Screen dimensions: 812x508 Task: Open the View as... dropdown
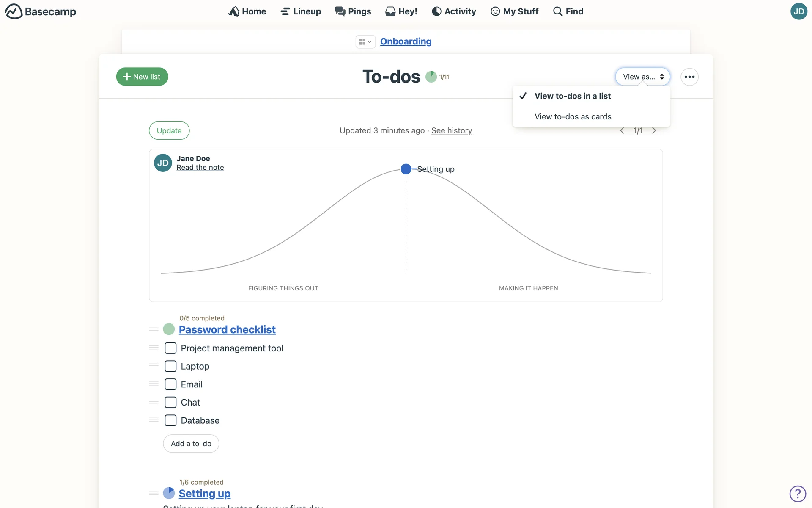(642, 77)
